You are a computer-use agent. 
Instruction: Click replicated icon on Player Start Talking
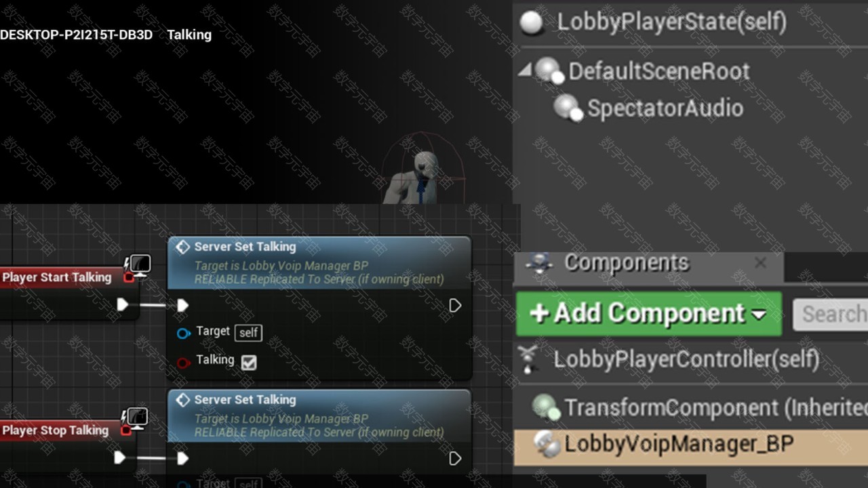[x=138, y=266]
